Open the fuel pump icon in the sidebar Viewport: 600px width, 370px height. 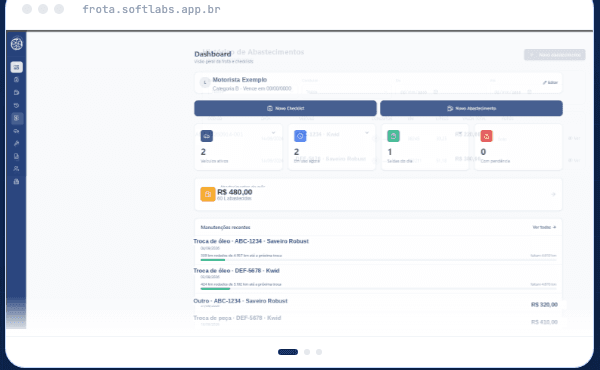click(16, 93)
